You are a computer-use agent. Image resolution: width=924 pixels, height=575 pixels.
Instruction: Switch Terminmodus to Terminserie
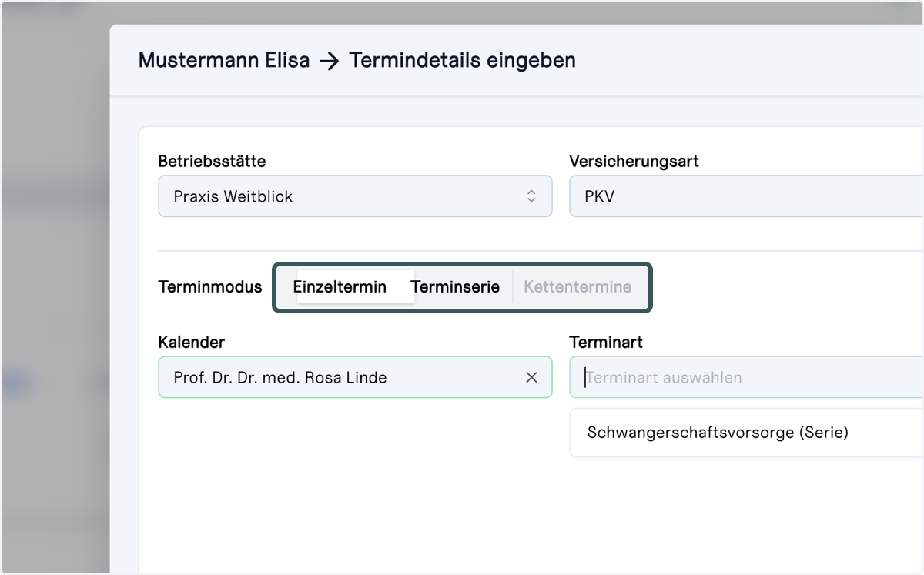point(455,287)
